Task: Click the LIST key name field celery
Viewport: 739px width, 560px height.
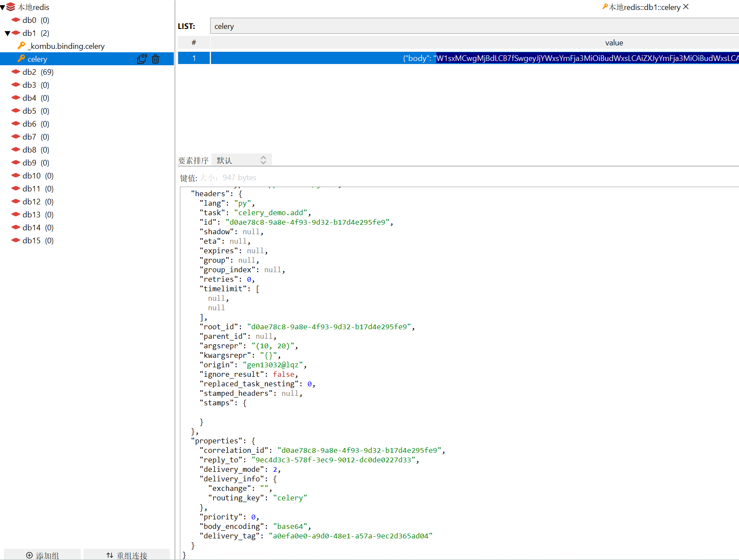Action: 474,26
